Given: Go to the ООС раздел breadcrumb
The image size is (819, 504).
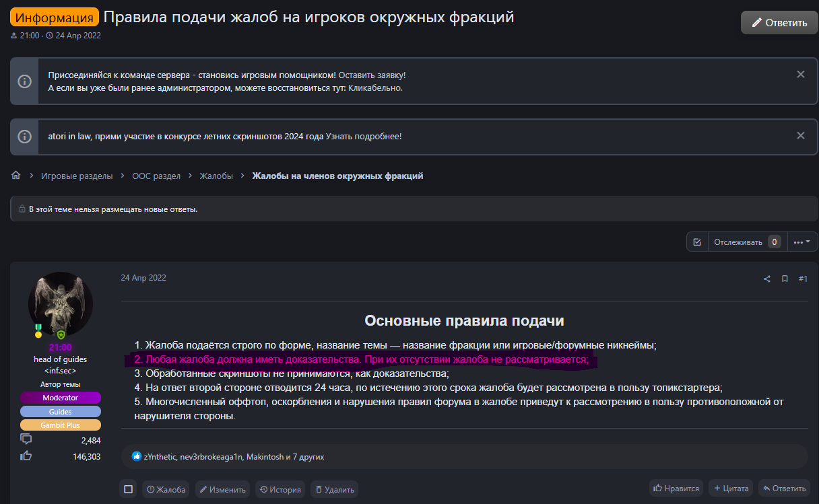Looking at the screenshot, I should click(x=156, y=176).
